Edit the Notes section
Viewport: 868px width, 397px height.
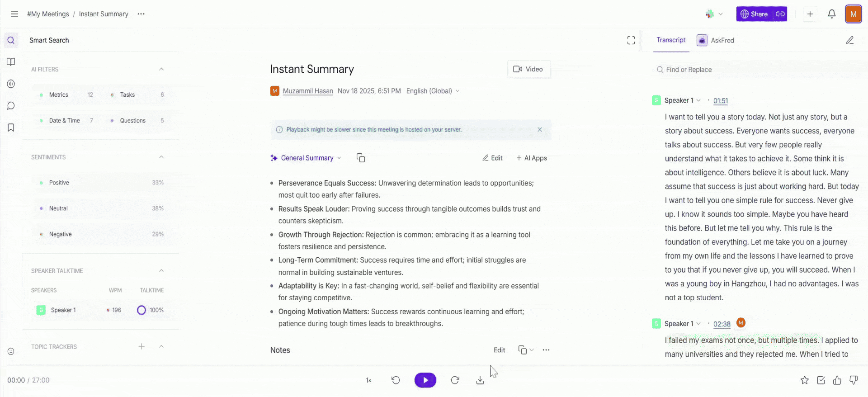pos(500,350)
